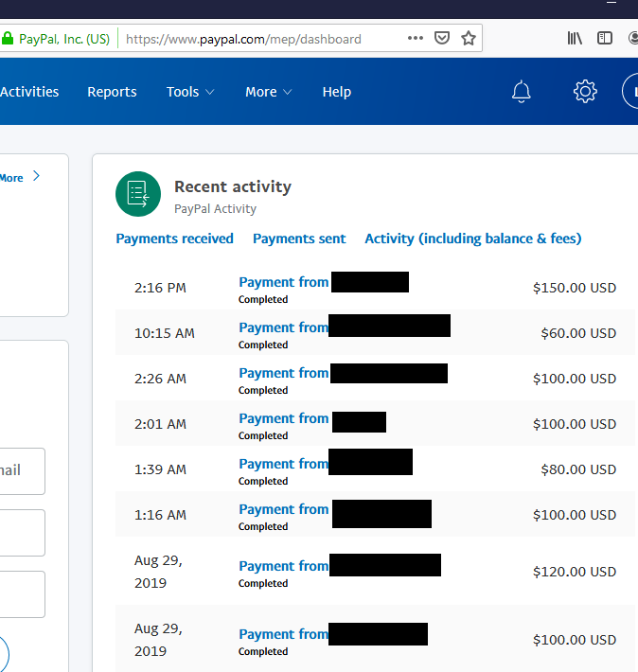Click the $120.00 USD amount
638x672 pixels.
pos(575,572)
